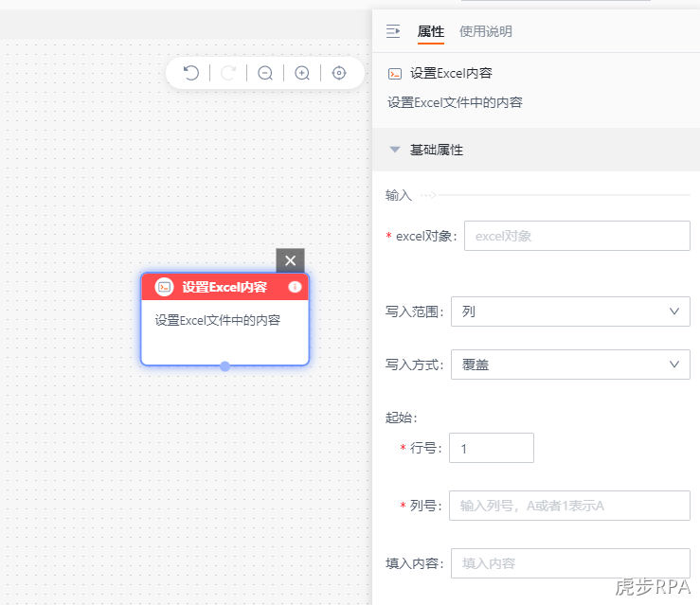This screenshot has height=605, width=700.
Task: Select the 设置Excel内容 node header
Action: (225, 287)
